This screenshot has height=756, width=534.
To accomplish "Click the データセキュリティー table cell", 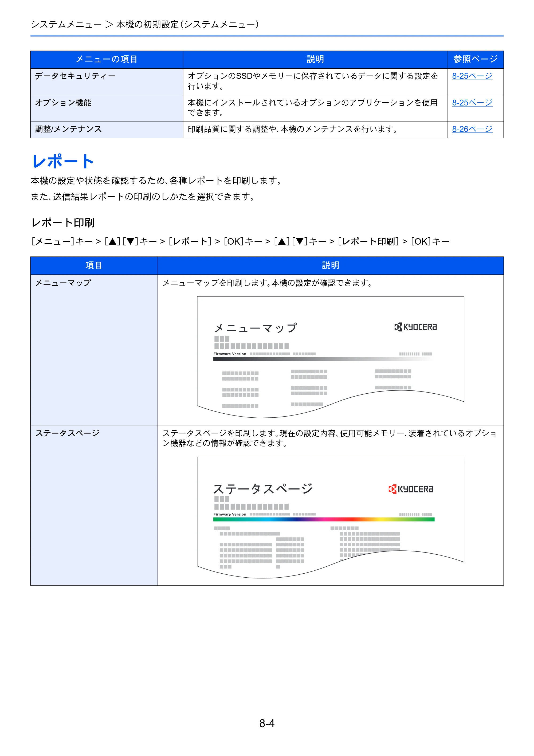I will (107, 82).
